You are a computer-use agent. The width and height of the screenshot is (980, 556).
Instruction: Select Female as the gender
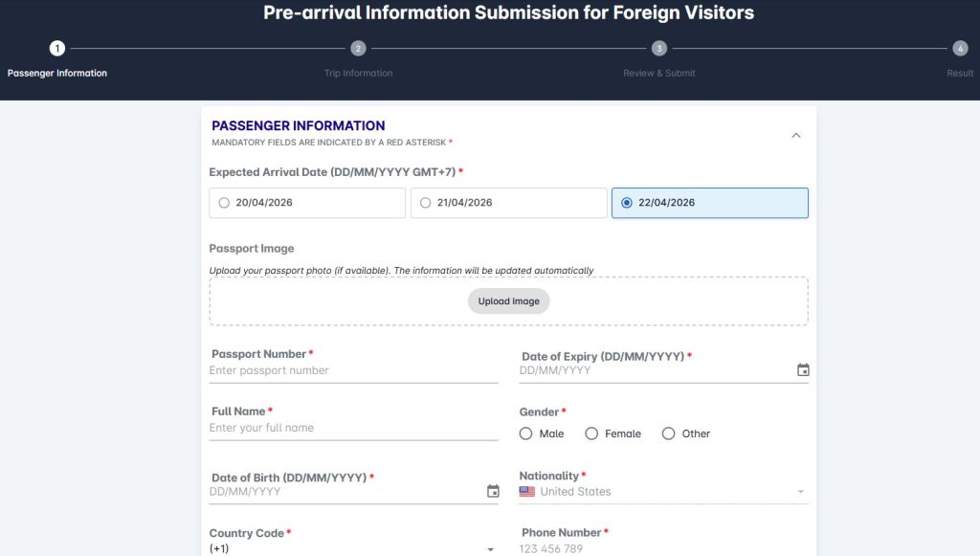click(590, 434)
